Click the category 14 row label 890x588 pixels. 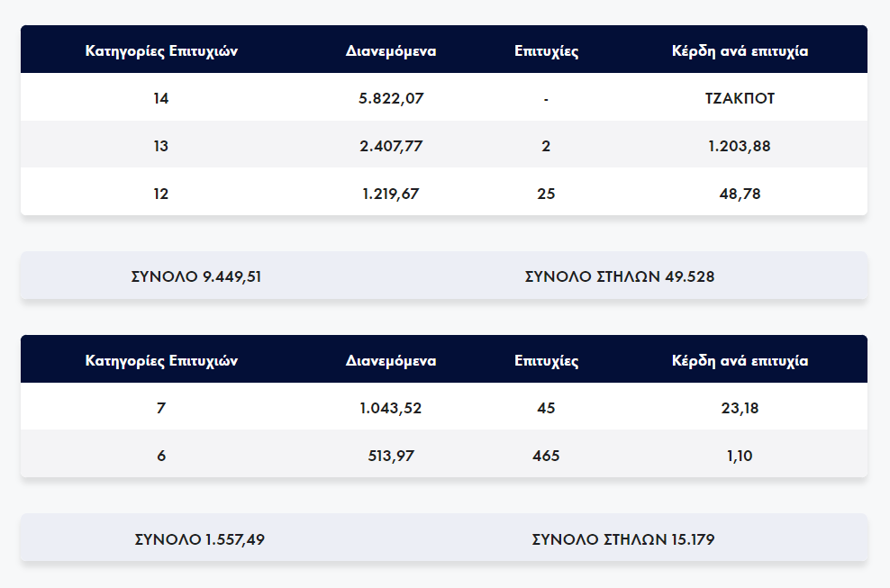tap(161, 98)
